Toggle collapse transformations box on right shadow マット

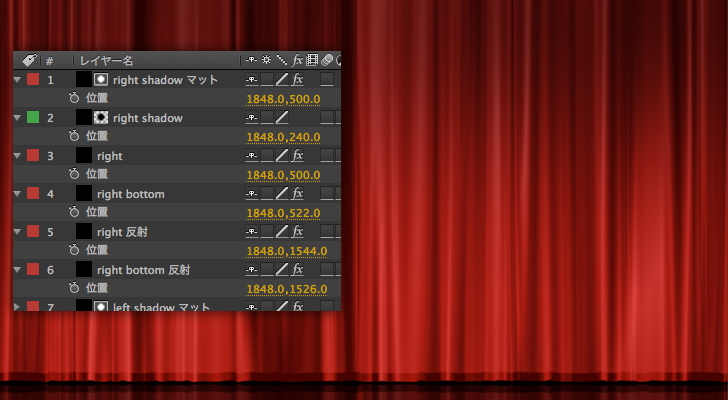(x=267, y=80)
